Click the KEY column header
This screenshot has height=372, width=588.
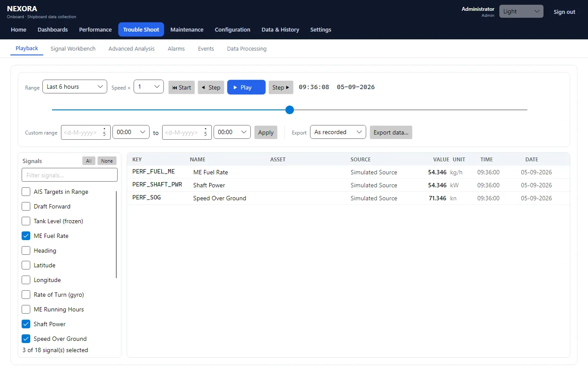coord(137,159)
